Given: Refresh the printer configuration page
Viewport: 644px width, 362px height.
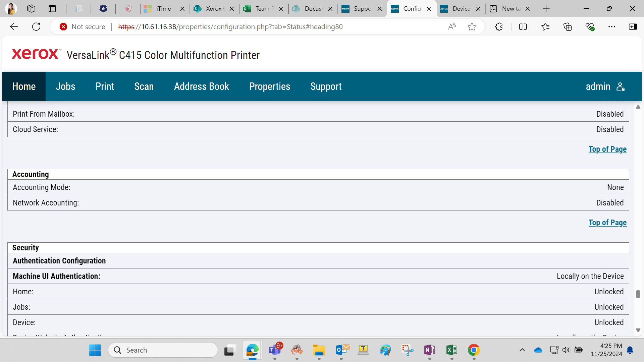Looking at the screenshot, I should 36,27.
